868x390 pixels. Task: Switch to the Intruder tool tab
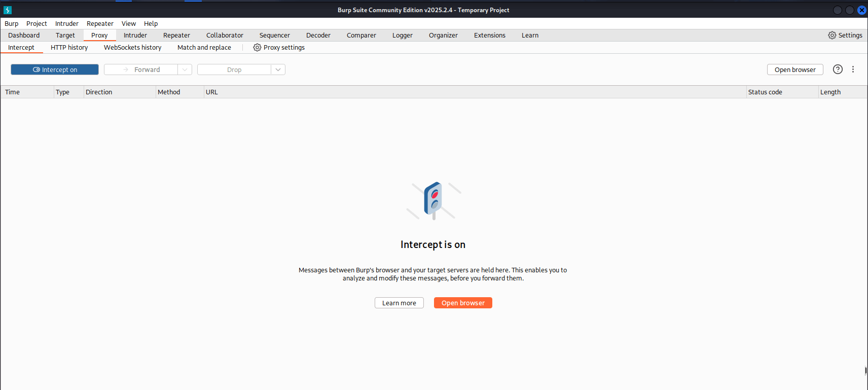(135, 36)
